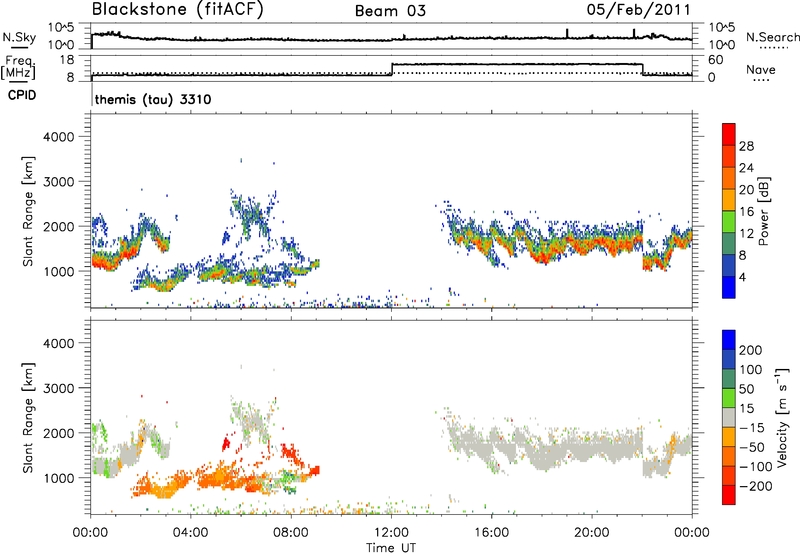800x554 pixels.
Task: Click the 'CPID' label
Action: click(x=22, y=95)
